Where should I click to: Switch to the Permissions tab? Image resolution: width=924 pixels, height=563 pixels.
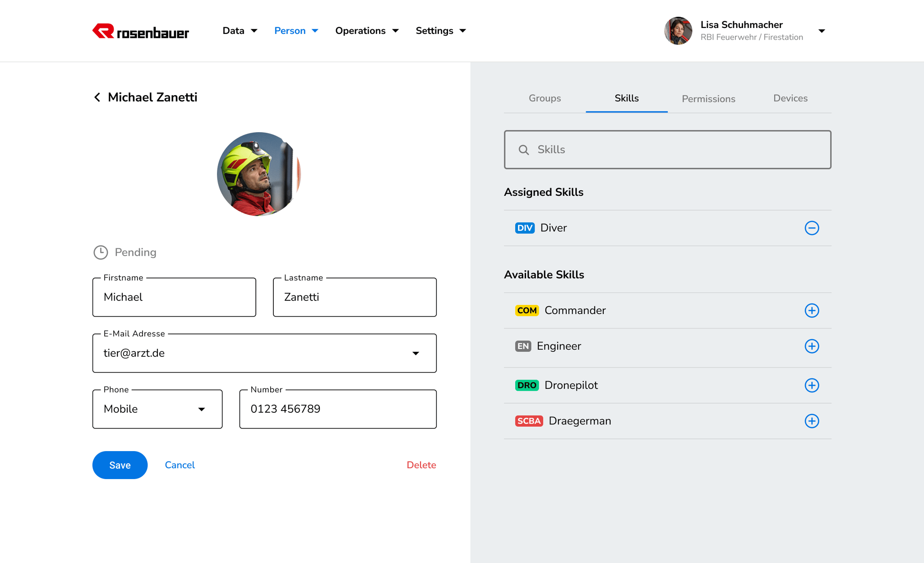pos(708,99)
